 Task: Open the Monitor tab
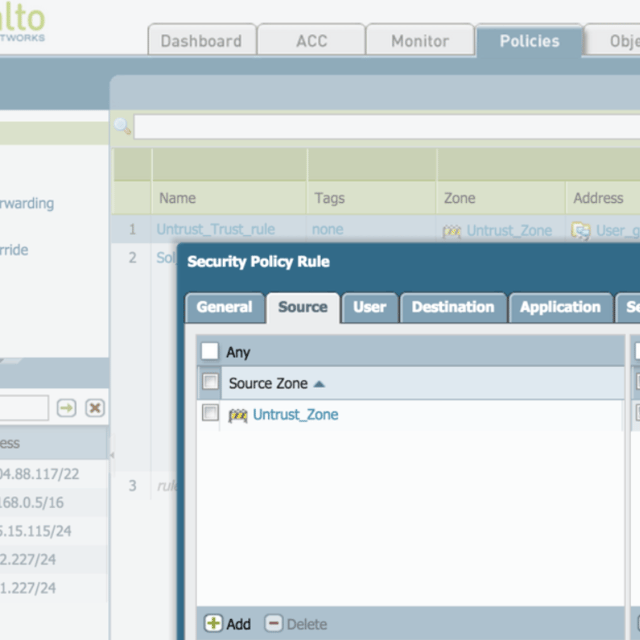click(420, 40)
